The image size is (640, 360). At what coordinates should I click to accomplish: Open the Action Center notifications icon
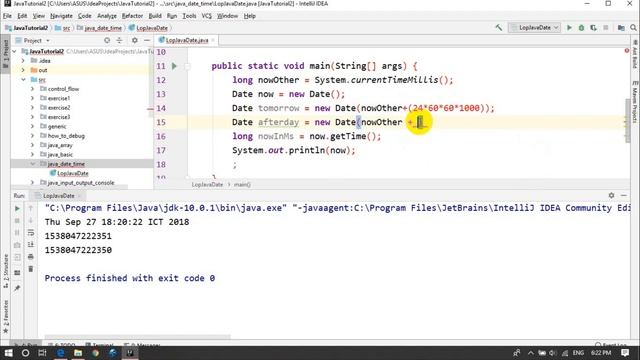click(x=625, y=353)
